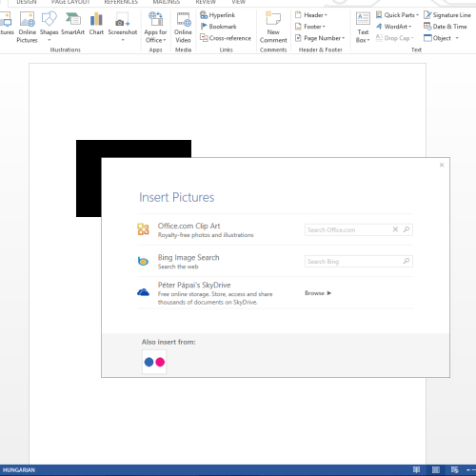Insert Date & Time
476x476 pixels.
click(x=446, y=27)
